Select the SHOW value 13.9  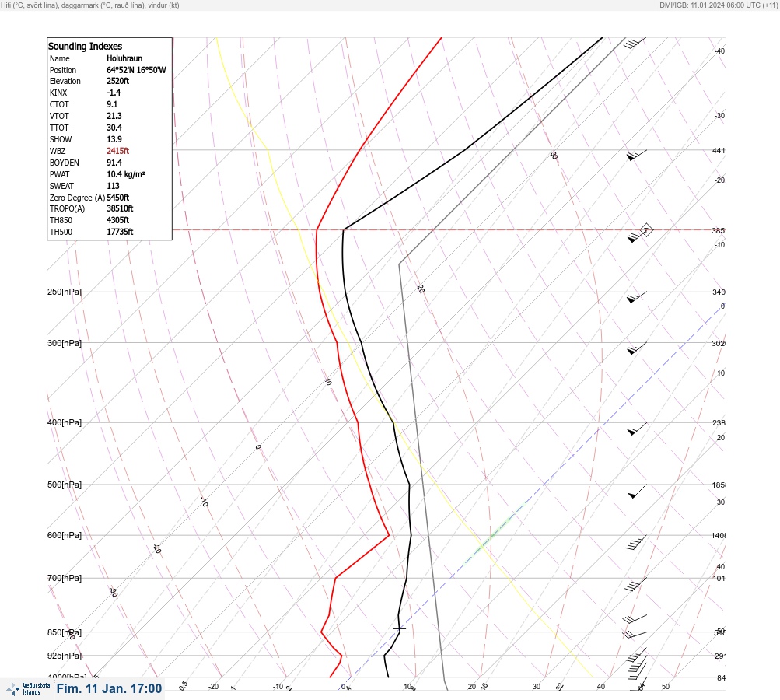114,139
